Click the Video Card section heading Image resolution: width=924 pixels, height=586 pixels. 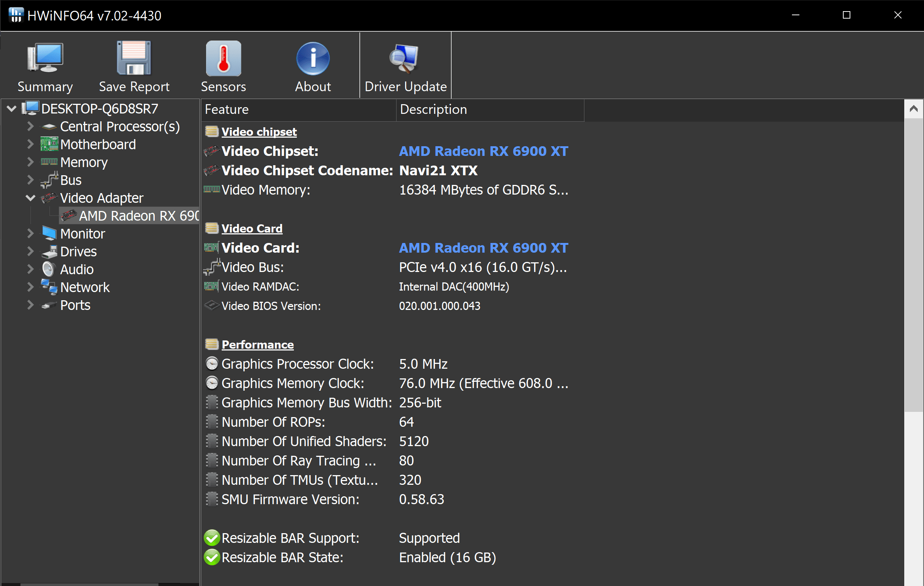[252, 229]
